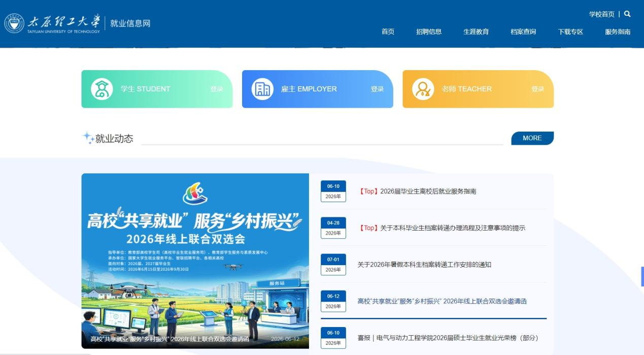Click the 学生 STUDENT label
This screenshot has width=644, height=355.
pos(145,89)
